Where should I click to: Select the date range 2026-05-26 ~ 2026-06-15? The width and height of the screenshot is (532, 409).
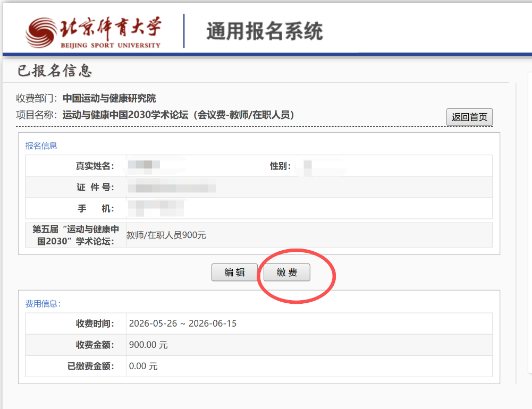pyautogui.click(x=182, y=323)
